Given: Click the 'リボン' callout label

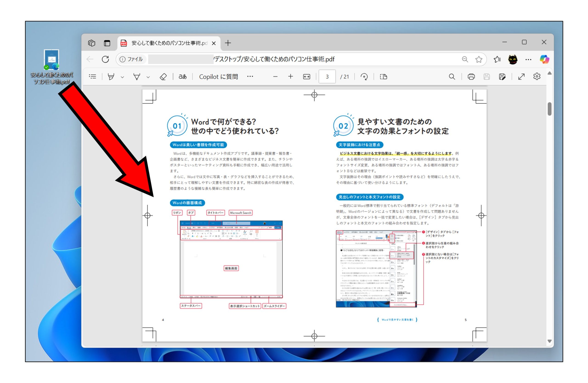Looking at the screenshot, I should point(177,213).
